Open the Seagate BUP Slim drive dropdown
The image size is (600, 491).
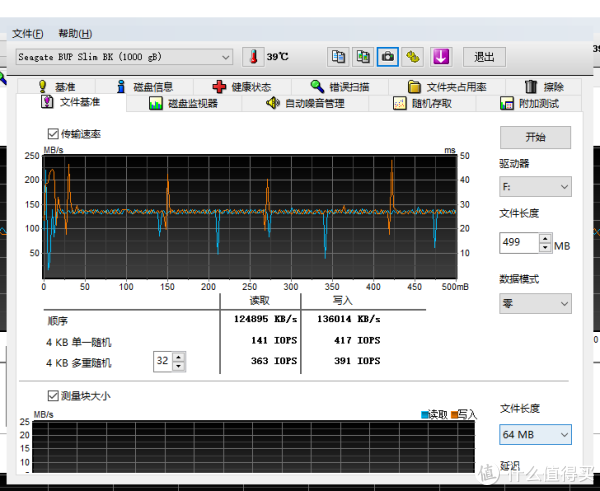coord(124,57)
